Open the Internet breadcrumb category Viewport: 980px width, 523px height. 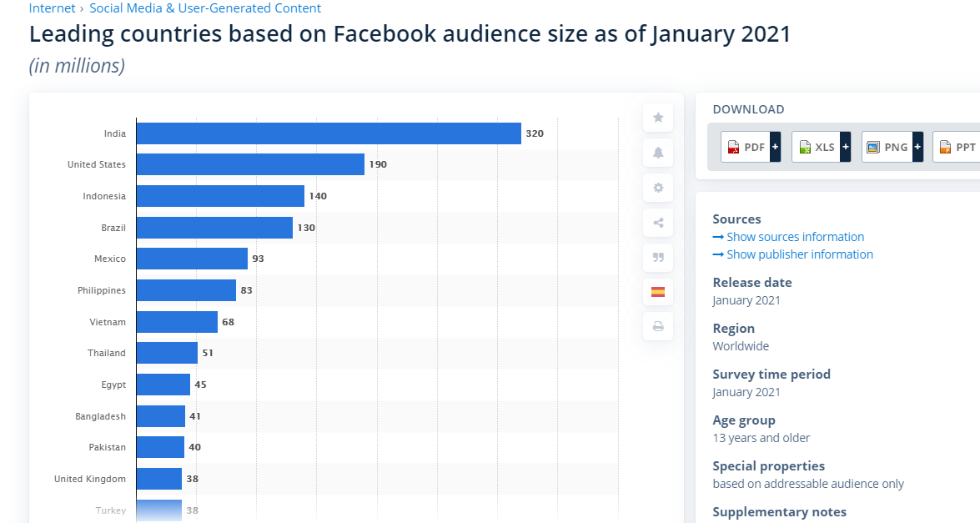[x=52, y=8]
